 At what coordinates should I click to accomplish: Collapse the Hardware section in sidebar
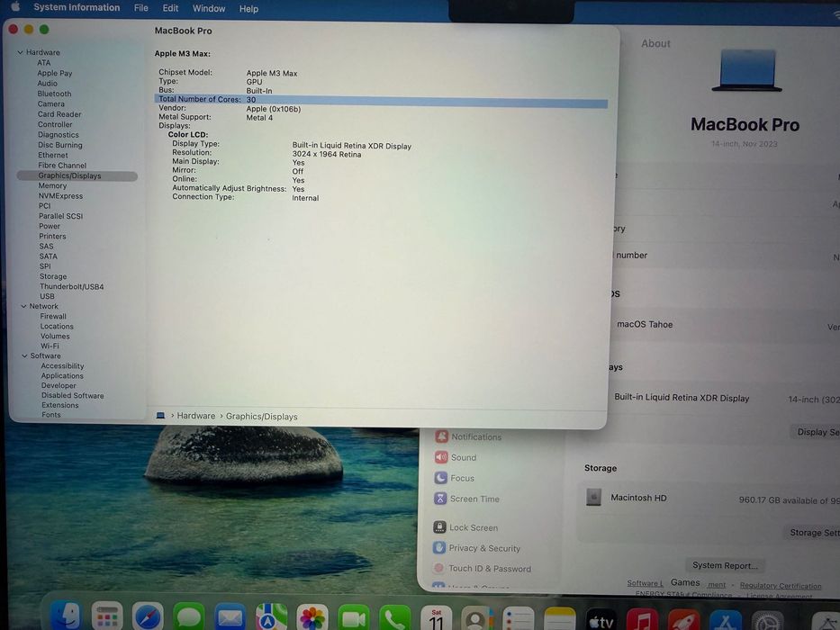pos(20,52)
